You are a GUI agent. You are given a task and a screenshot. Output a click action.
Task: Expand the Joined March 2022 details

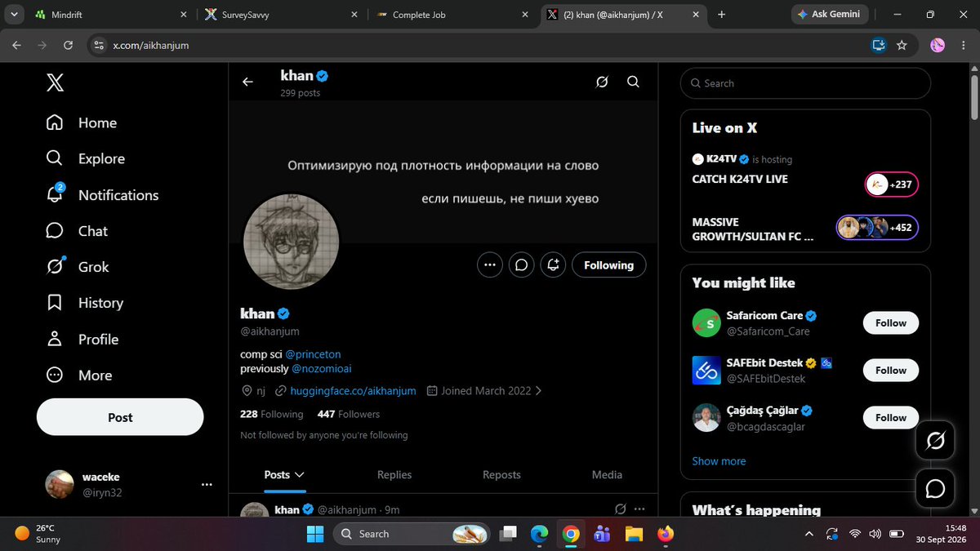484,391
